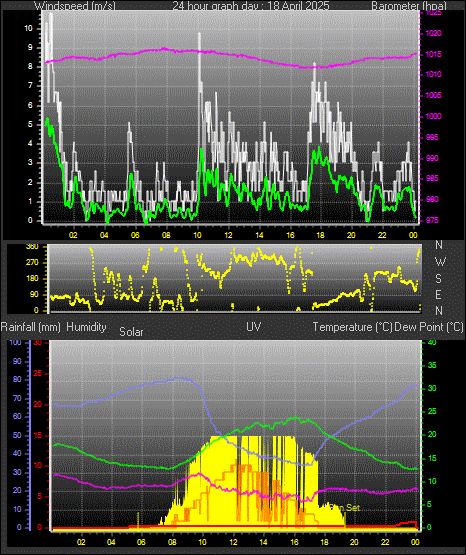Click the green 35 temperature axis value

432,366
